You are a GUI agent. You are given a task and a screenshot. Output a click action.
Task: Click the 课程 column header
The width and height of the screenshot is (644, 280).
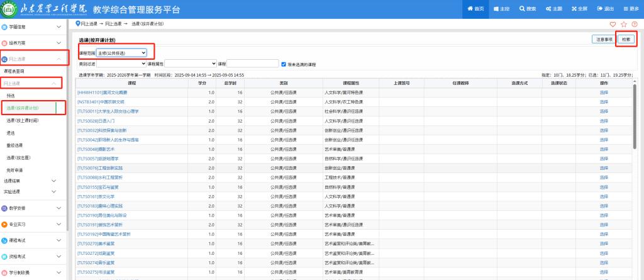pyautogui.click(x=132, y=83)
